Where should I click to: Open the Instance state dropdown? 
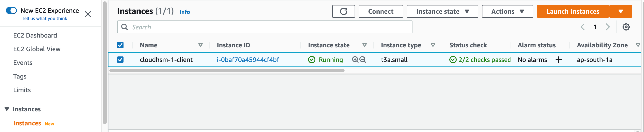pos(442,11)
